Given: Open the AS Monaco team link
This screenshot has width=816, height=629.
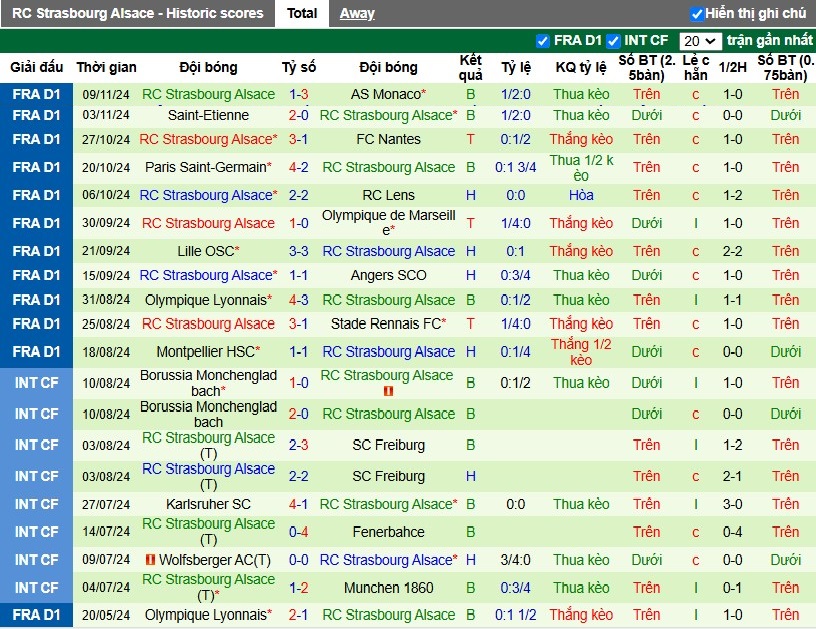Looking at the screenshot, I should [386, 94].
